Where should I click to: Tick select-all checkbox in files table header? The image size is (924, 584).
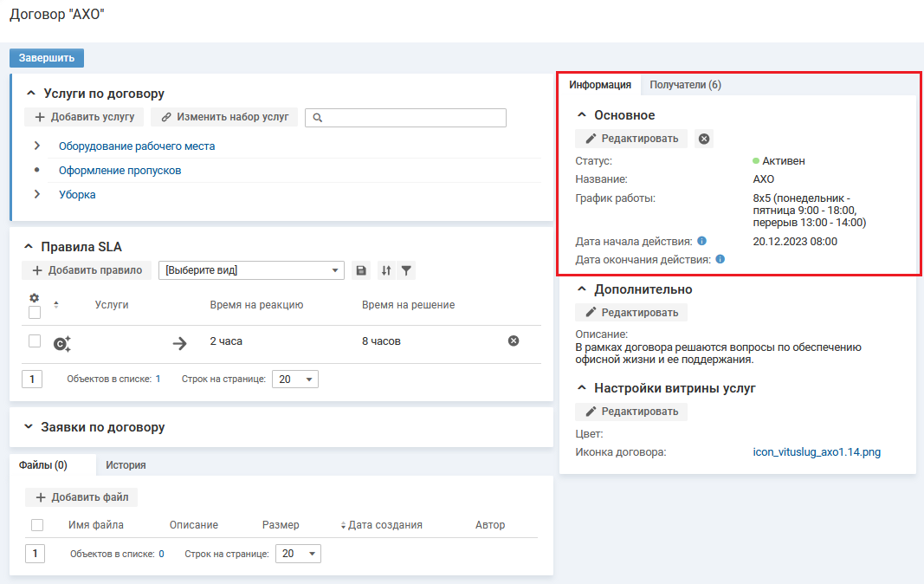pyautogui.click(x=37, y=525)
